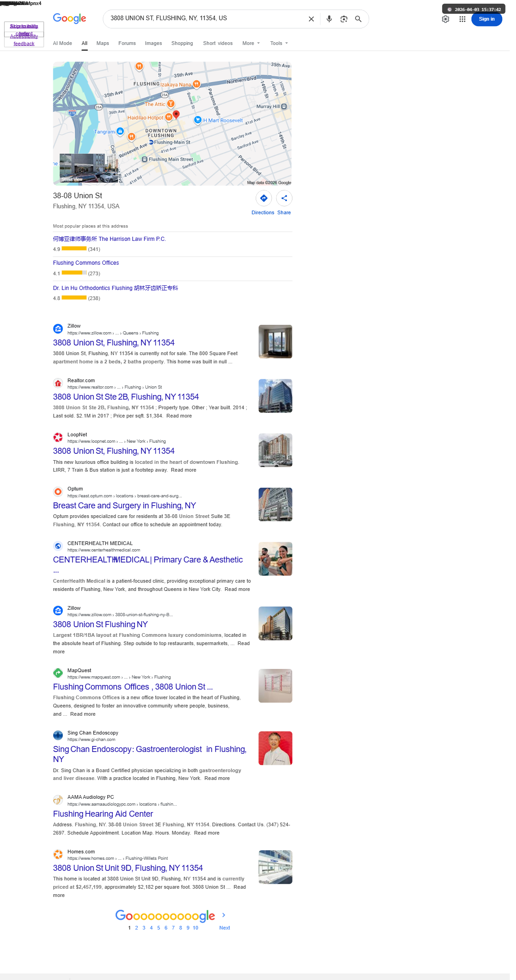Click the Tangram shopping marker on map
This screenshot has width=516, height=980.
click(x=120, y=132)
